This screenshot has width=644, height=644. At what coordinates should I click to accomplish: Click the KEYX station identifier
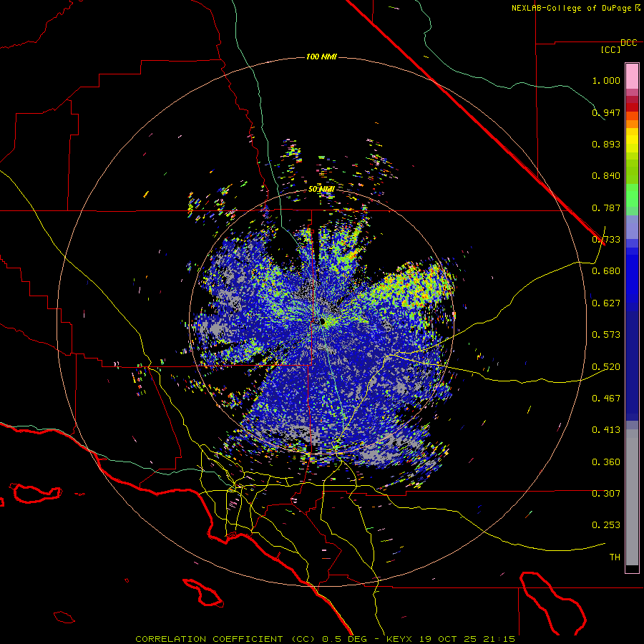pos(399,639)
